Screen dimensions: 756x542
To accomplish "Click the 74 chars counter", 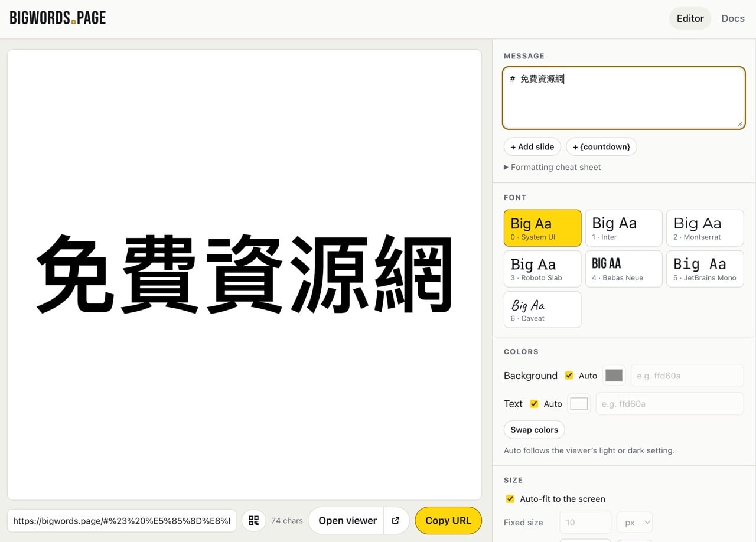I will 287,521.
